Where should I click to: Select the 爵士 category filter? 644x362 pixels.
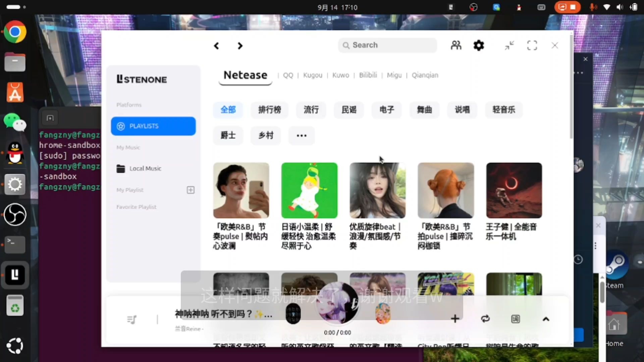228,135
